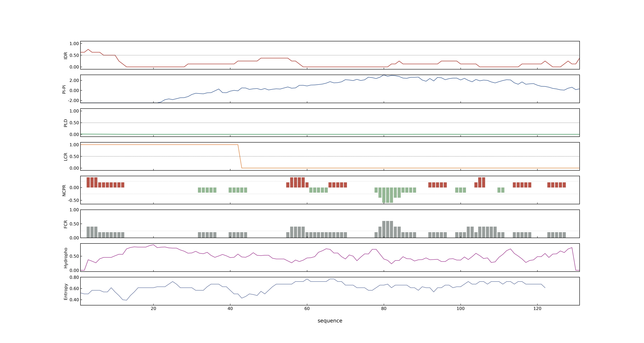Click the tallest gray FCR bar near position 80

pos(388,229)
